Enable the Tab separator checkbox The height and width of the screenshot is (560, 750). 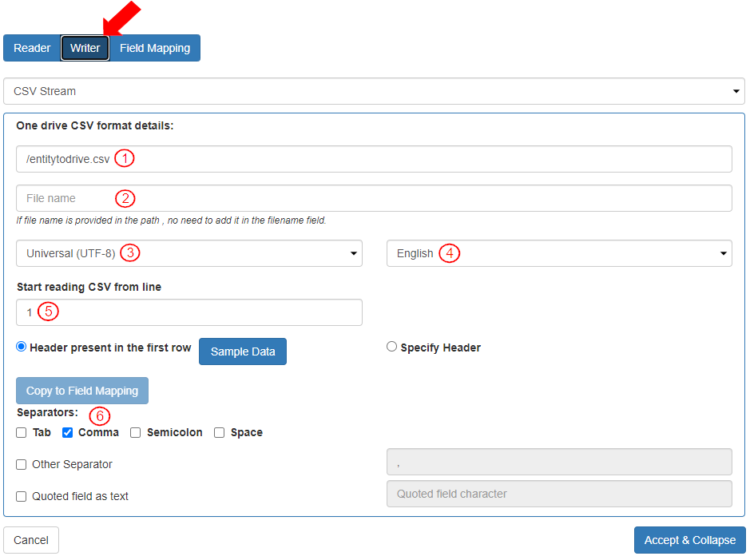click(22, 433)
